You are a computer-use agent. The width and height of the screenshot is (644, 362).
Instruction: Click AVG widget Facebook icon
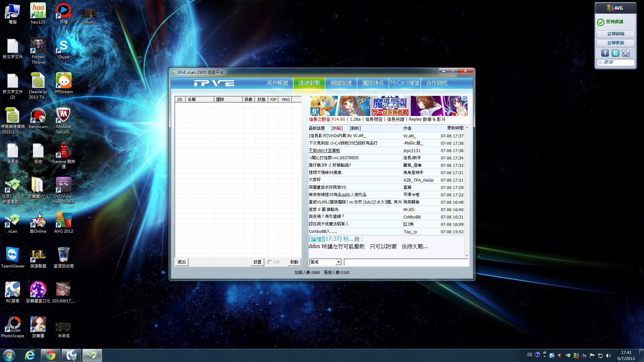605,53
